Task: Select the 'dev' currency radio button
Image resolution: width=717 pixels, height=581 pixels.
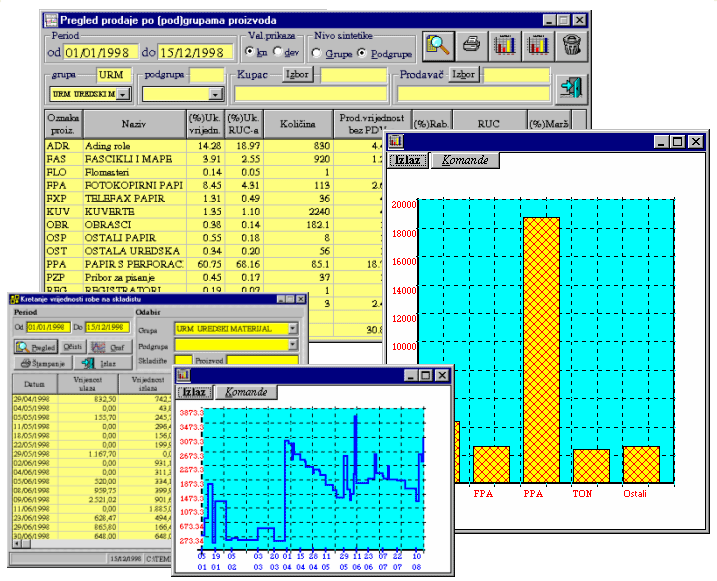Action: pyautogui.click(x=278, y=51)
